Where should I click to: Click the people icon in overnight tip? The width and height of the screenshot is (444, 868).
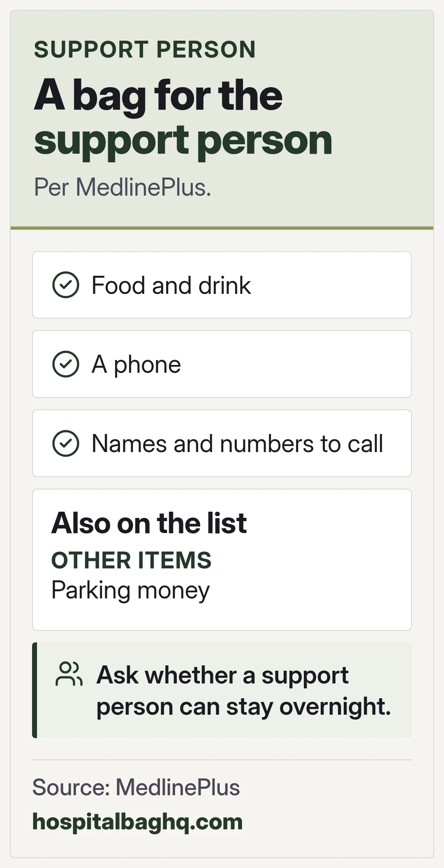[69, 674]
